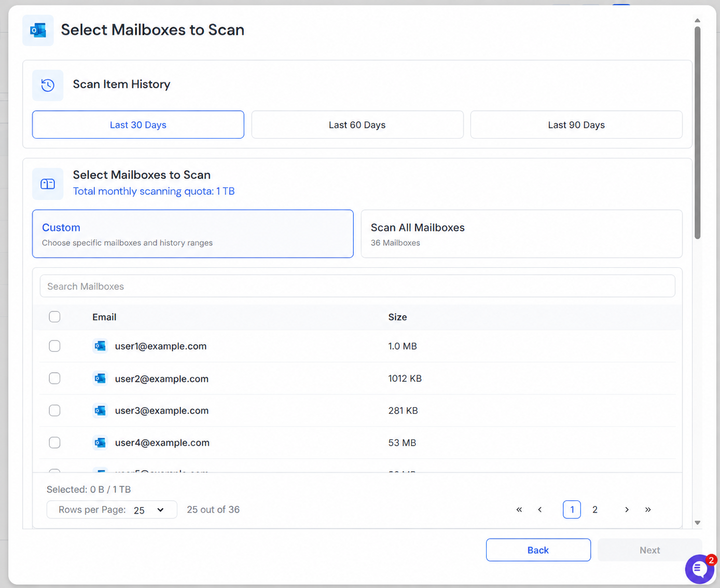
Task: Click the Outlook icon beside the dialog title
Action: [x=38, y=30]
